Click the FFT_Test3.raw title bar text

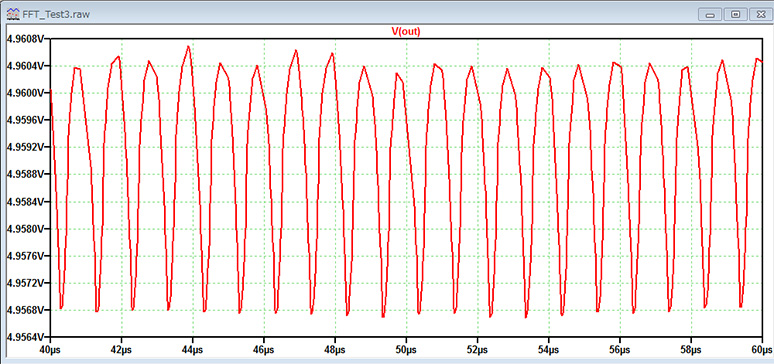point(56,14)
